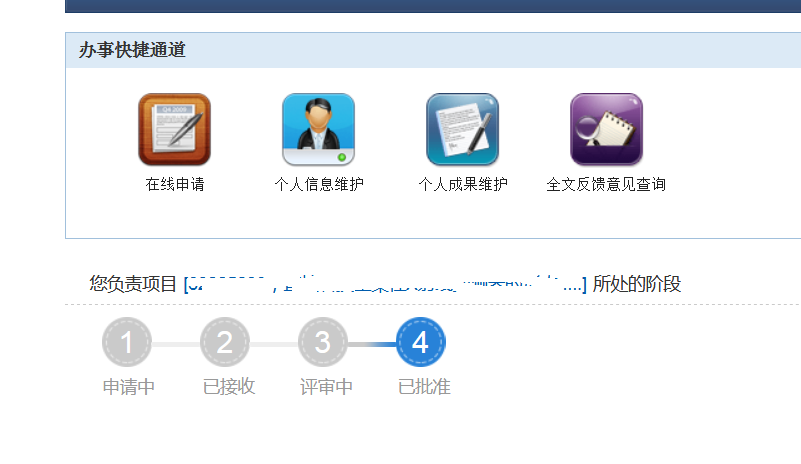Open the 个人成果维护 document icon
This screenshot has height=464, width=801.
coord(463,129)
